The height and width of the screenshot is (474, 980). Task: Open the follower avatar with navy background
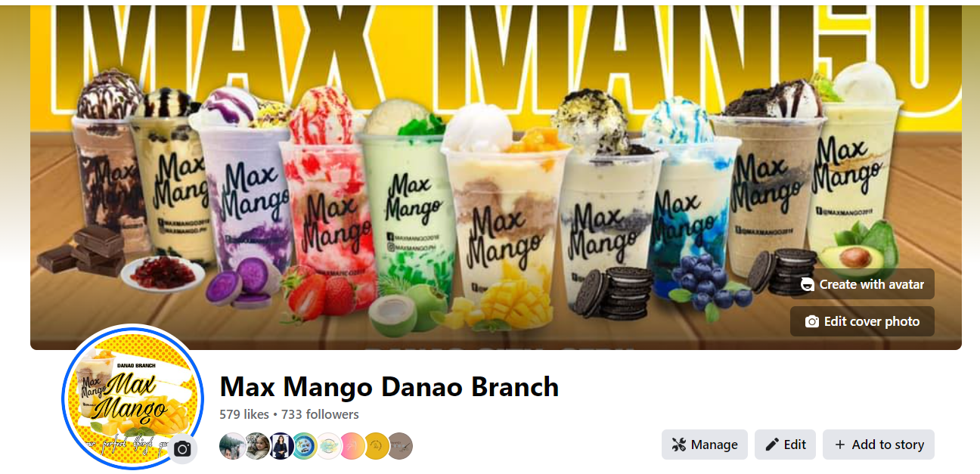click(281, 446)
